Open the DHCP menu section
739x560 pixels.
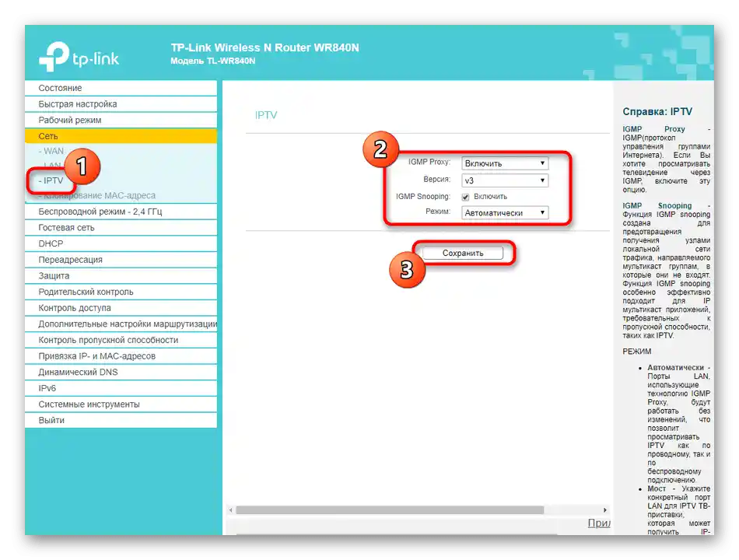[121, 243]
